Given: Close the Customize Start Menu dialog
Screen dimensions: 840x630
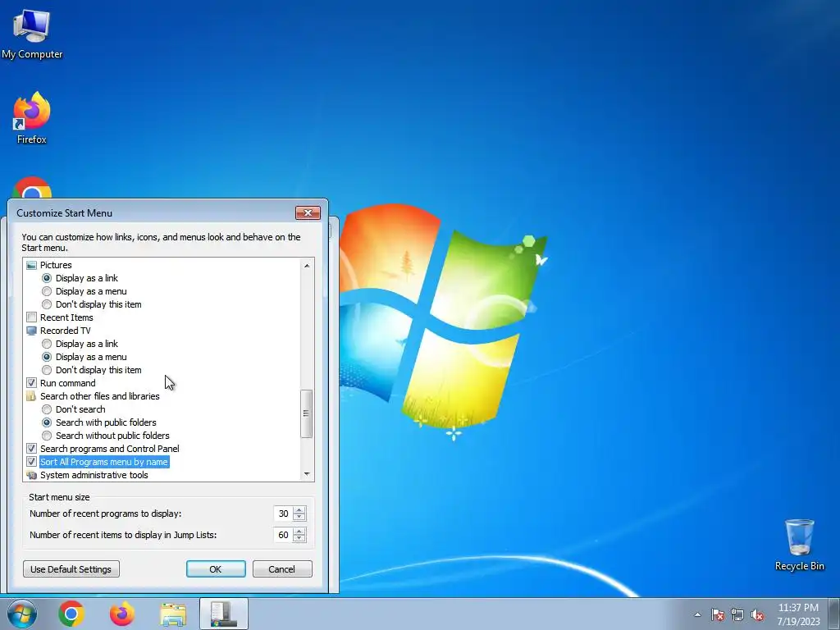Looking at the screenshot, I should pos(308,212).
